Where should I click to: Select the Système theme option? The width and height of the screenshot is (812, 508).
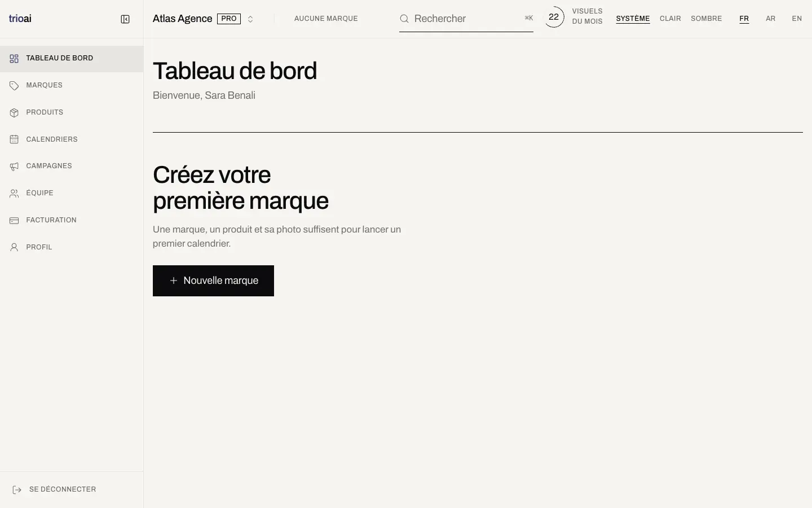point(633,19)
